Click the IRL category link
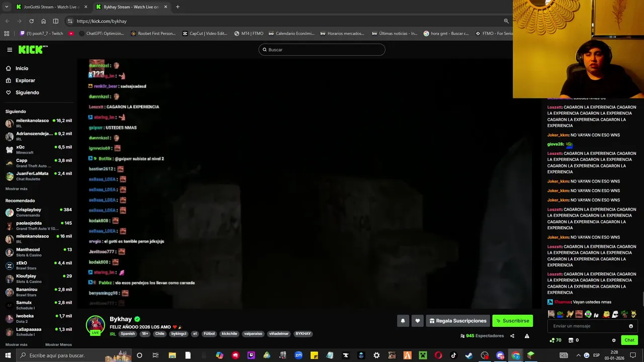The width and height of the screenshot is (644, 362). tap(113, 334)
